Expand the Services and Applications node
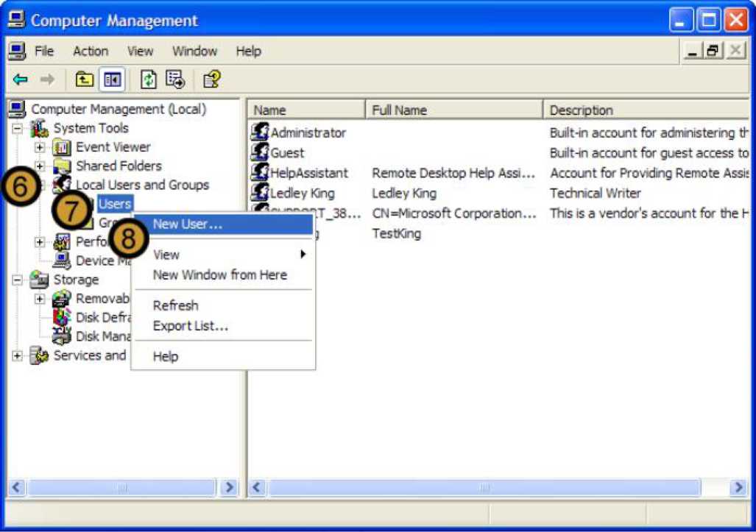This screenshot has width=756, height=532. (x=18, y=356)
